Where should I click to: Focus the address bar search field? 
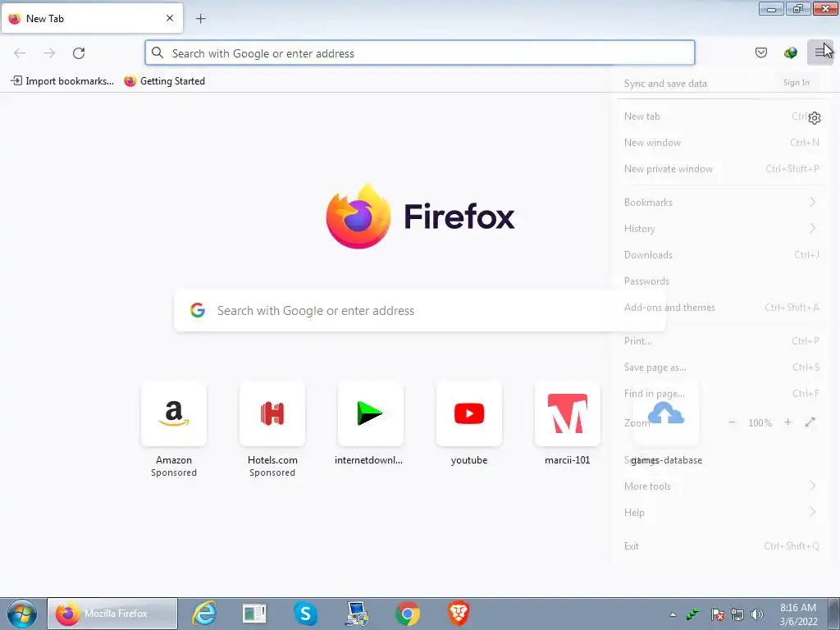click(419, 53)
